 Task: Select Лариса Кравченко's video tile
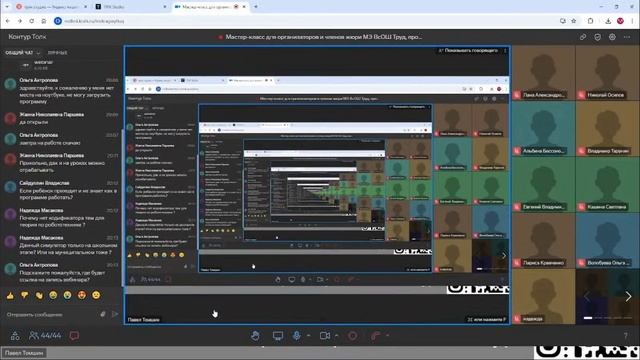pyautogui.click(x=543, y=240)
